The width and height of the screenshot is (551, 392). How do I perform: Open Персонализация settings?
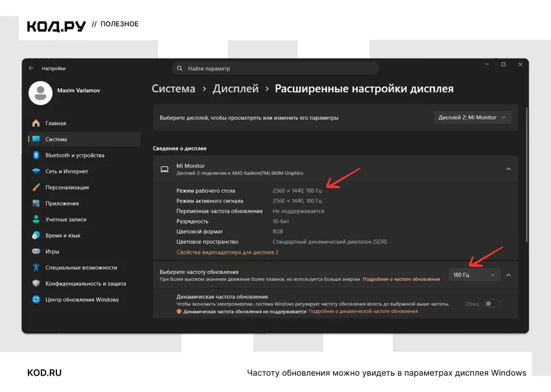[84, 187]
